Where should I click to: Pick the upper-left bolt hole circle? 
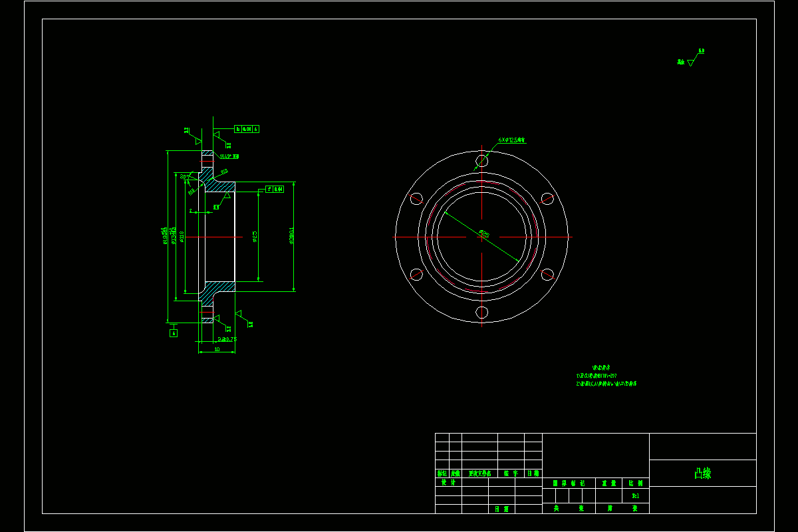tap(417, 198)
